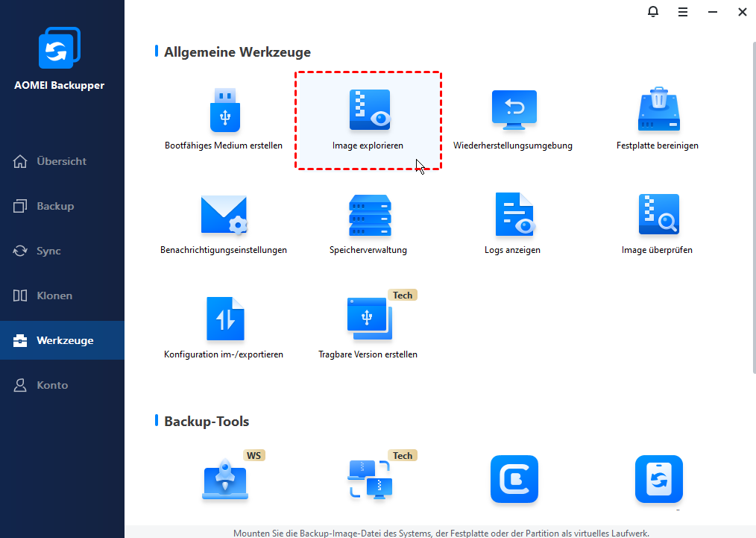This screenshot has height=538, width=756.
Task: Switch to the Backup section
Action: coord(62,206)
